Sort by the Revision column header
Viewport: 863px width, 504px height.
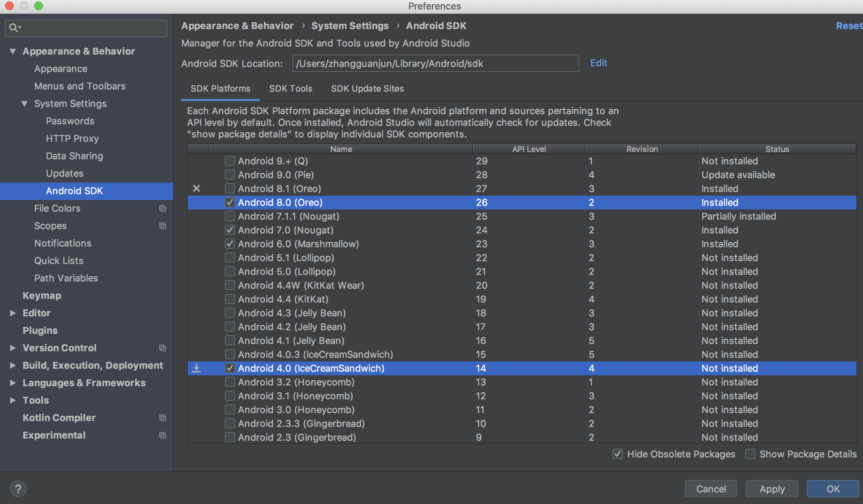[x=642, y=149]
